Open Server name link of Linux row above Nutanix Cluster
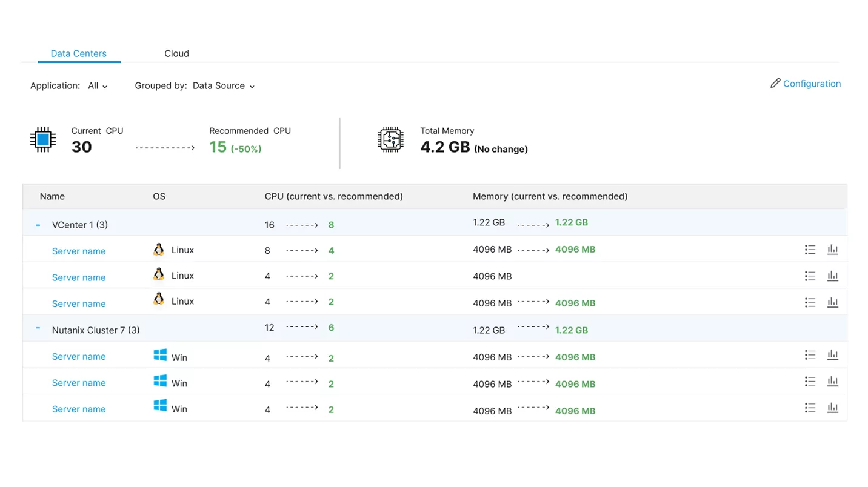 [79, 304]
